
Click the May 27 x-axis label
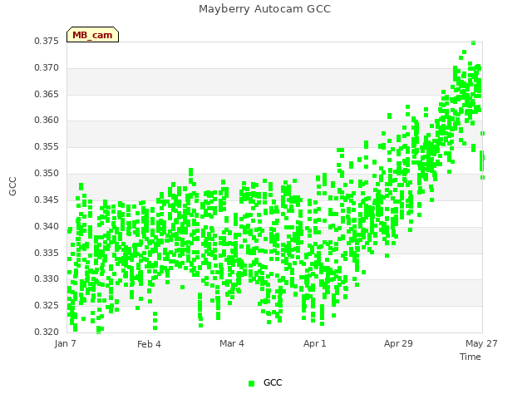pos(481,343)
